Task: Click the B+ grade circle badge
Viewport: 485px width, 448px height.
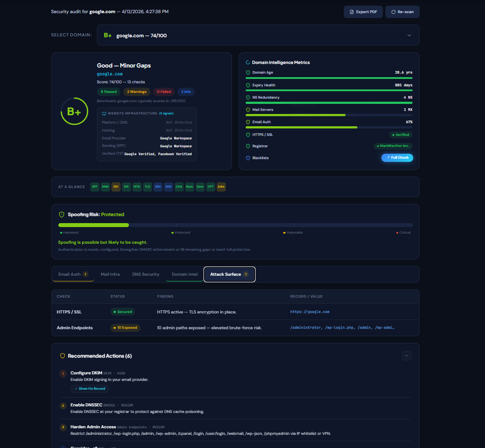Action: click(x=75, y=111)
